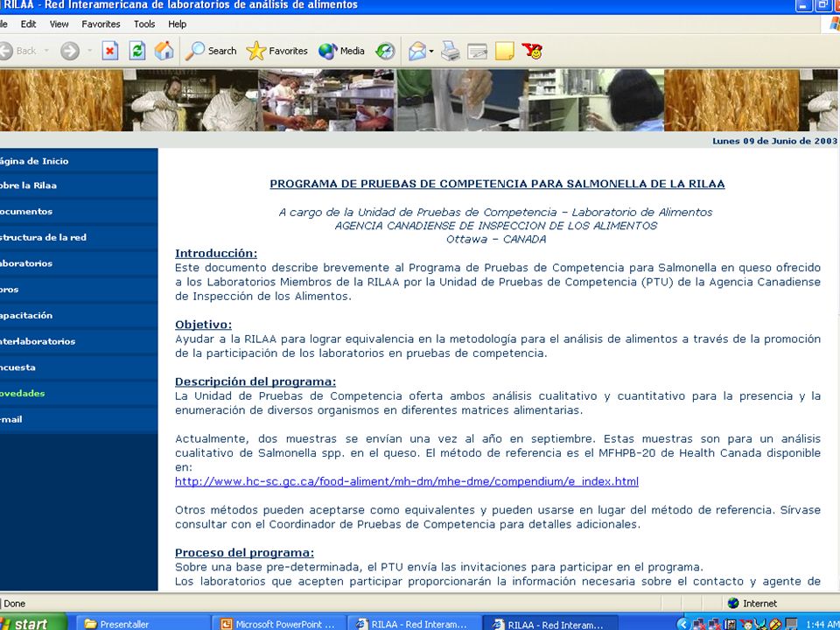Open the View menu
Viewport: 840px width, 630px height.
pyautogui.click(x=59, y=24)
